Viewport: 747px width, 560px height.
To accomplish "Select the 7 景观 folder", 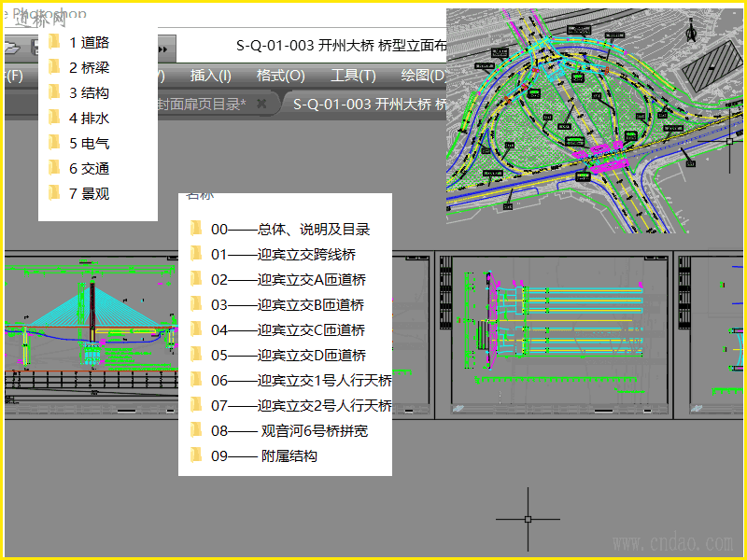I will (x=90, y=193).
